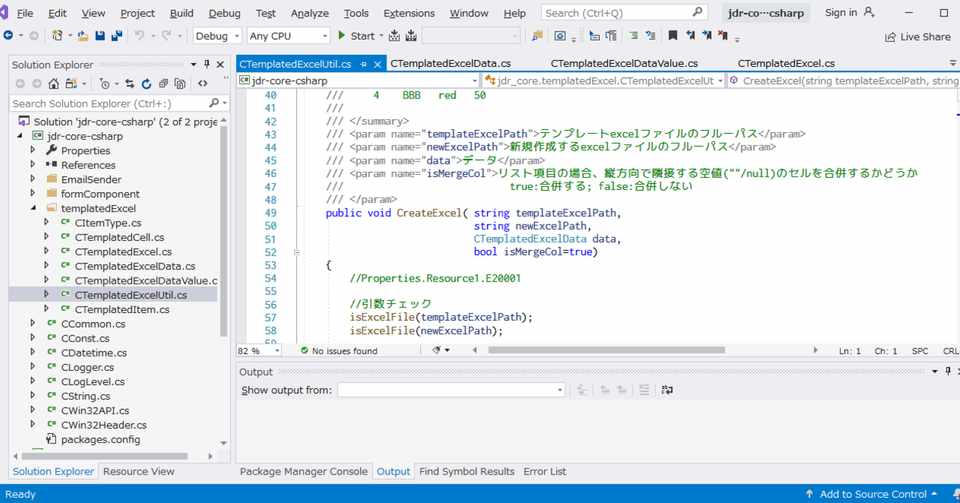Click Add to Source Control
960x503 pixels.
click(871, 494)
